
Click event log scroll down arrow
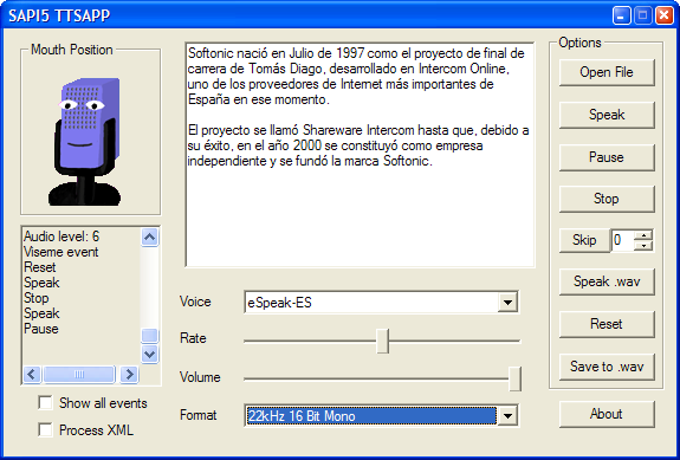150,354
